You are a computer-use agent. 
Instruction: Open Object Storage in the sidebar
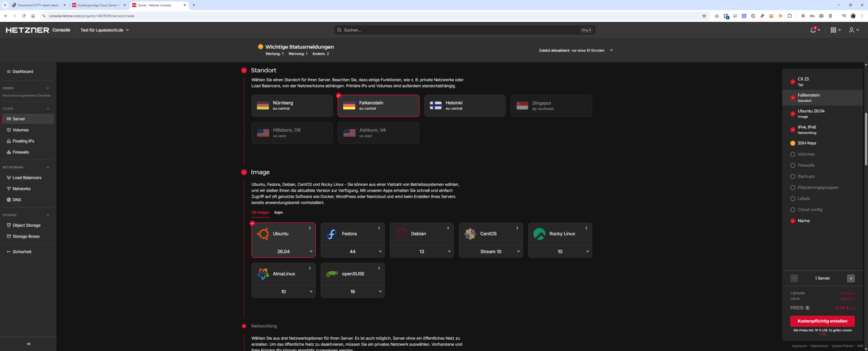(28, 225)
